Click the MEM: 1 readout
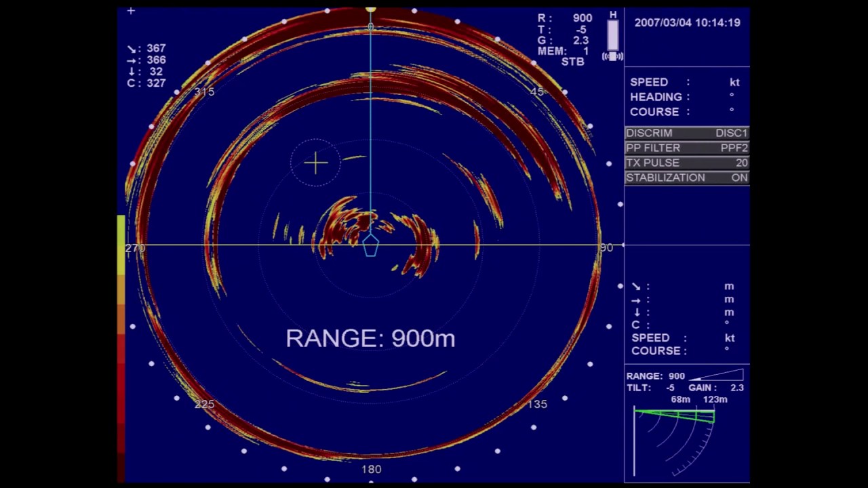 coord(563,52)
